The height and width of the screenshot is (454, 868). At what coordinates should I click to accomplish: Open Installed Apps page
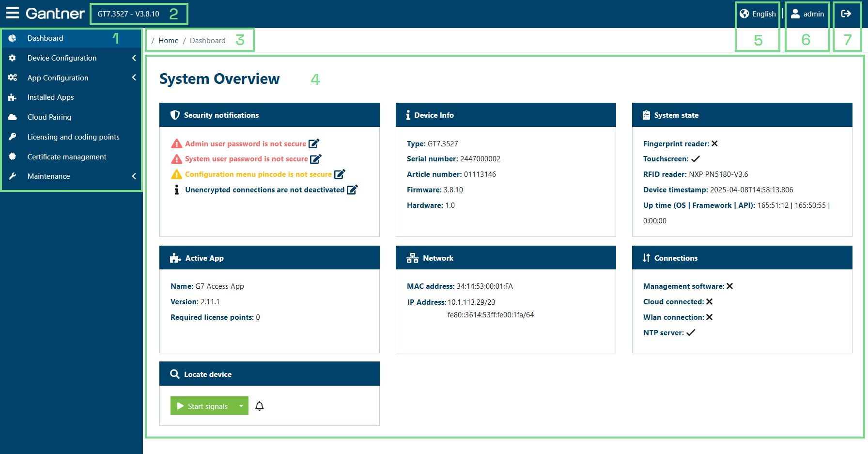[71, 97]
